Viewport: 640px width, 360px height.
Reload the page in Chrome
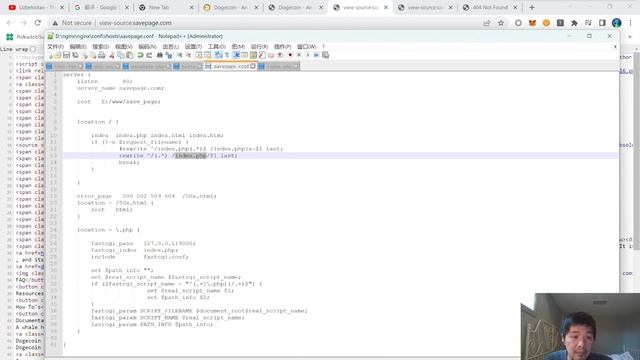tap(38, 23)
